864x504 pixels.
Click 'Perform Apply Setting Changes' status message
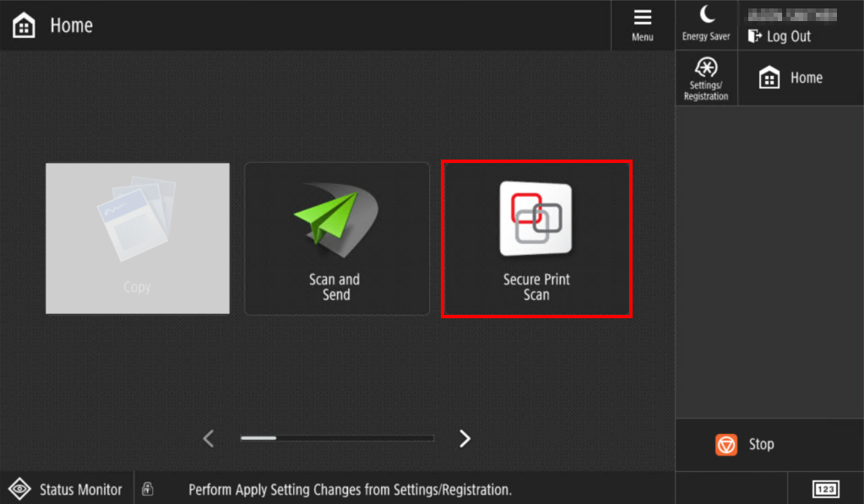point(350,490)
